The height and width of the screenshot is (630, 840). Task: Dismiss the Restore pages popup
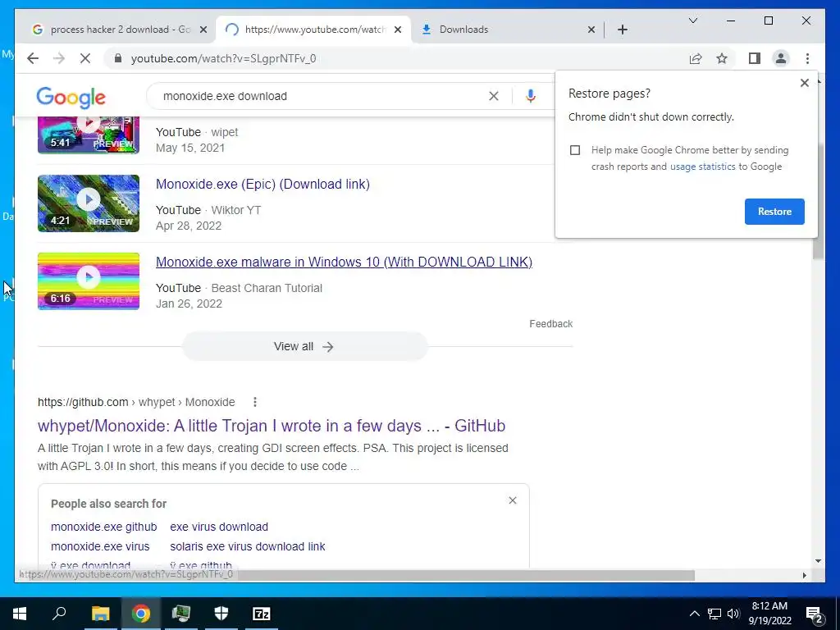tap(804, 83)
